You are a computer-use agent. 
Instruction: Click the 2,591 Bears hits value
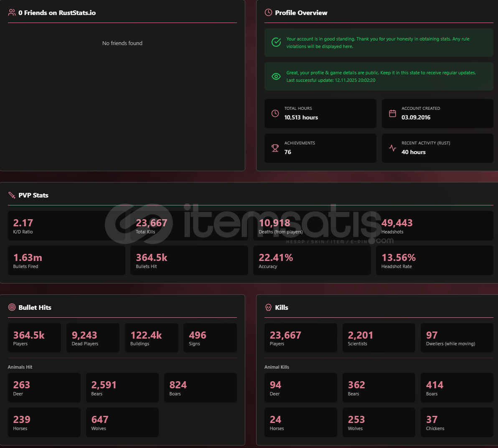pos(104,385)
